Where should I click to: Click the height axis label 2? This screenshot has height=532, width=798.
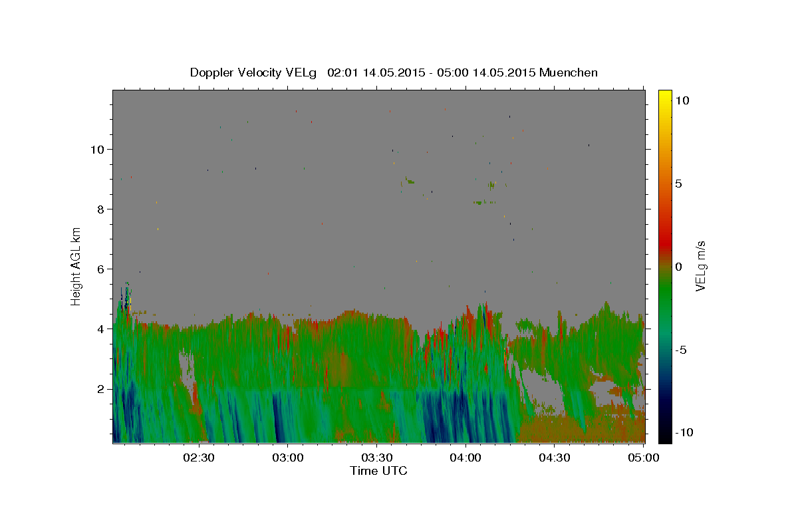pos(102,388)
